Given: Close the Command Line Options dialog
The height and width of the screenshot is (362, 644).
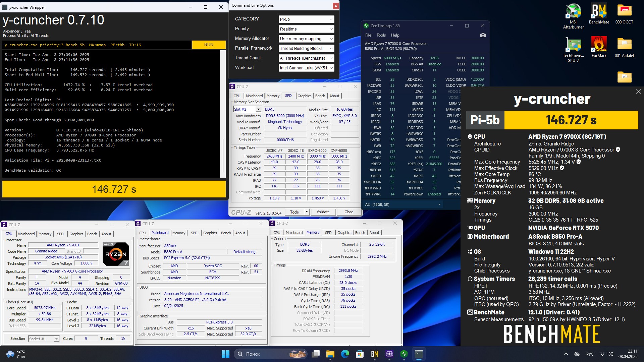Looking at the screenshot, I should tap(335, 5).
